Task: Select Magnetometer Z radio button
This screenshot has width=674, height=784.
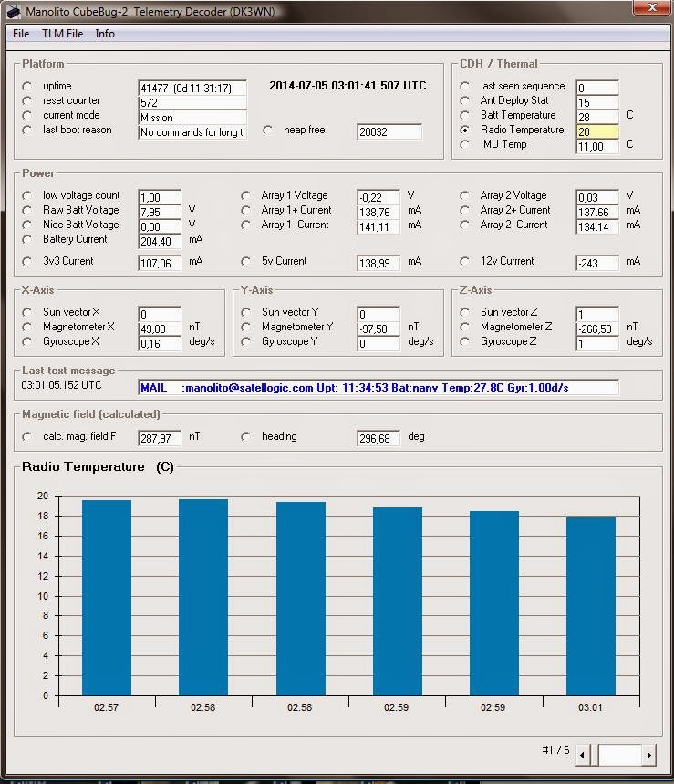Action: (x=464, y=327)
